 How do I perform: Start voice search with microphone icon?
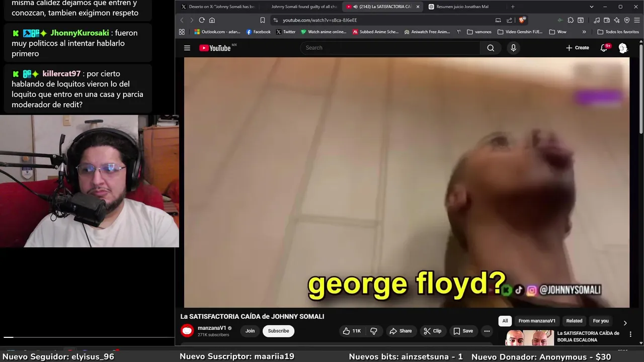(513, 48)
